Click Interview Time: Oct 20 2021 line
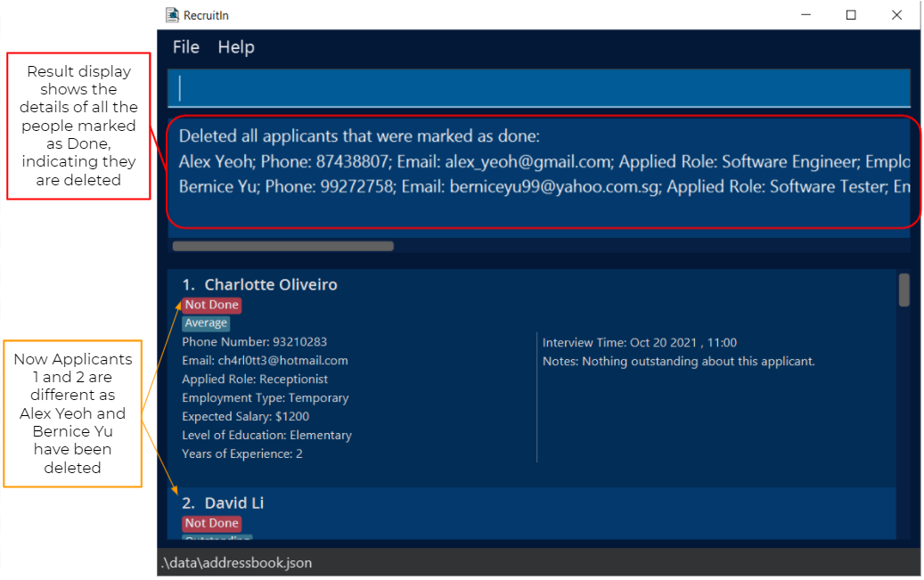The image size is (924, 580). (x=640, y=343)
